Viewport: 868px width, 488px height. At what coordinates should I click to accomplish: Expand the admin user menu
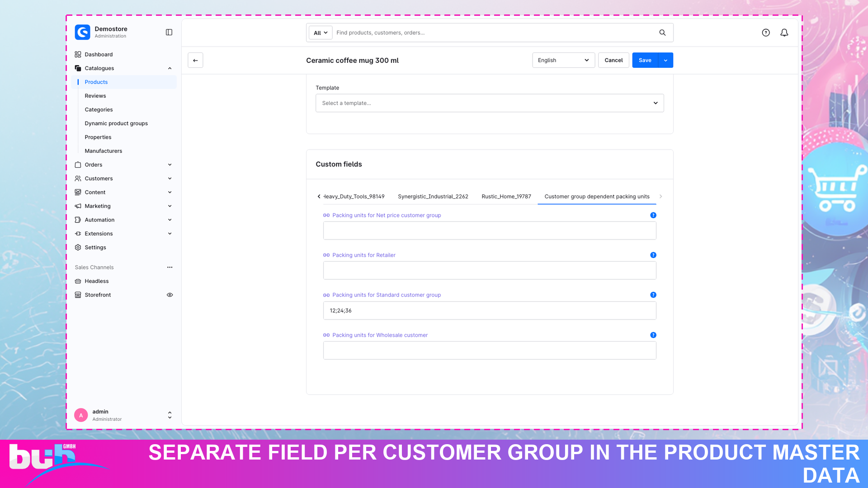pyautogui.click(x=170, y=415)
